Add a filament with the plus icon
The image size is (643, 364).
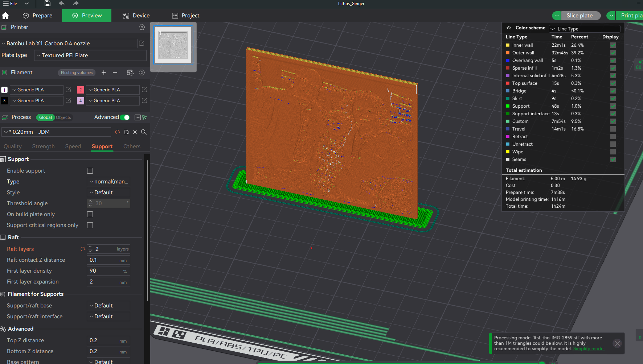[x=104, y=73]
